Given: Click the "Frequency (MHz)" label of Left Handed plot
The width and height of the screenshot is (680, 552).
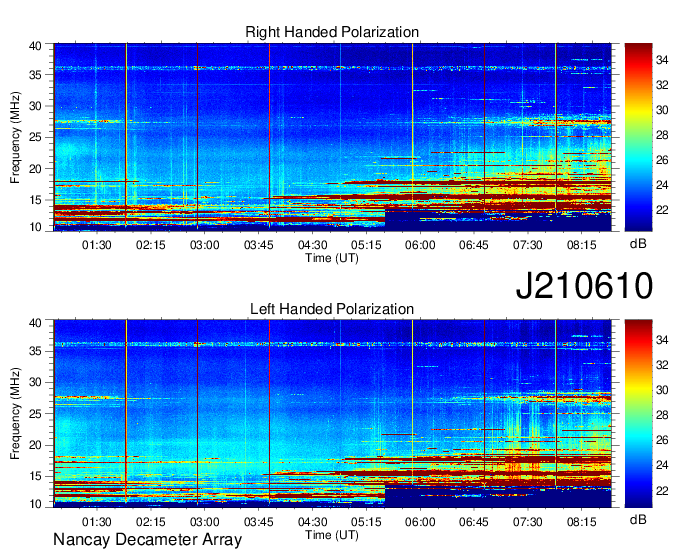Looking at the screenshot, I should coord(15,414).
